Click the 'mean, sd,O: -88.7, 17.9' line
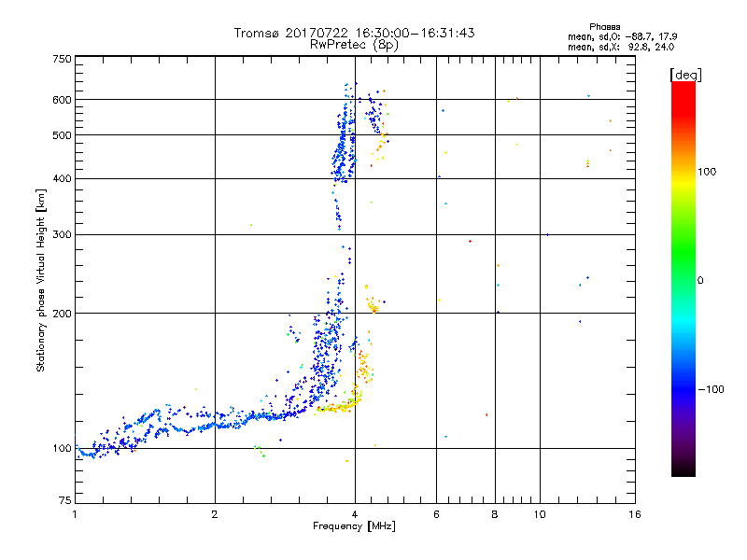Screen dimensions: 747x560 tap(622, 36)
